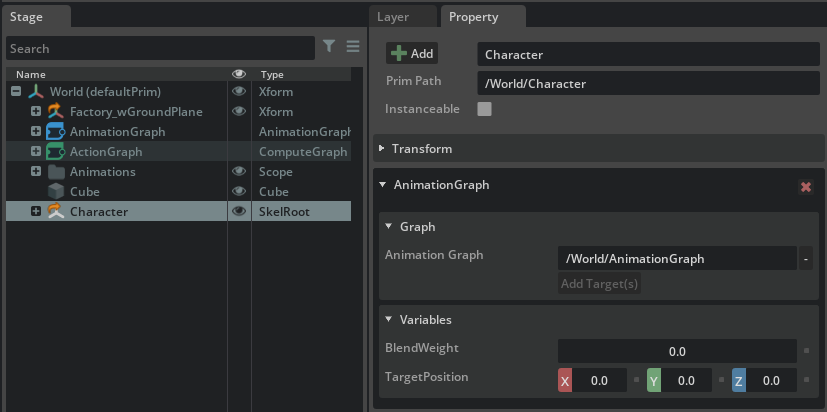Click the red X axis label
The height and width of the screenshot is (412, 827).
tap(565, 380)
